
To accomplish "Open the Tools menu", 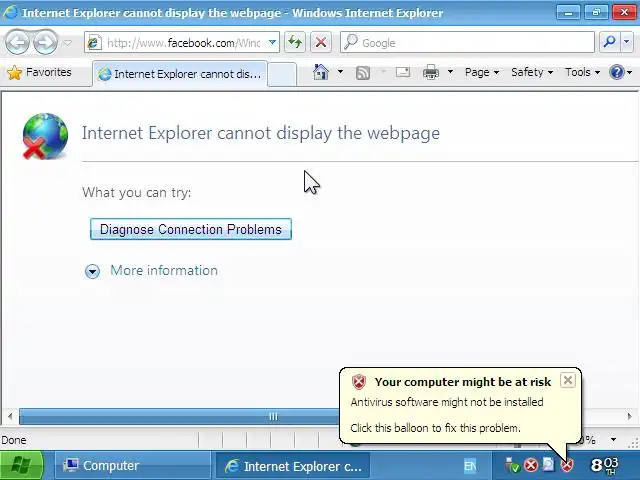I will pos(582,72).
